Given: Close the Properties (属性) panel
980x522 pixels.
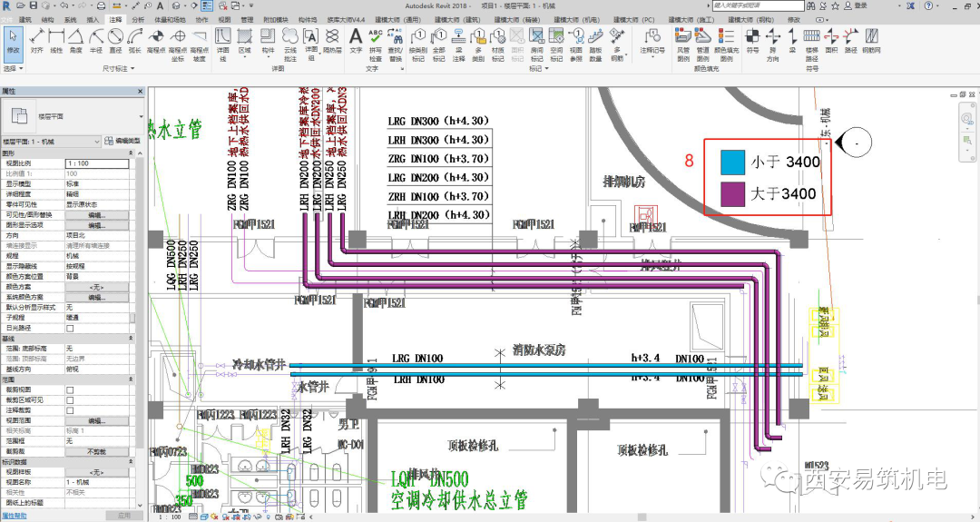Looking at the screenshot, I should [x=140, y=92].
